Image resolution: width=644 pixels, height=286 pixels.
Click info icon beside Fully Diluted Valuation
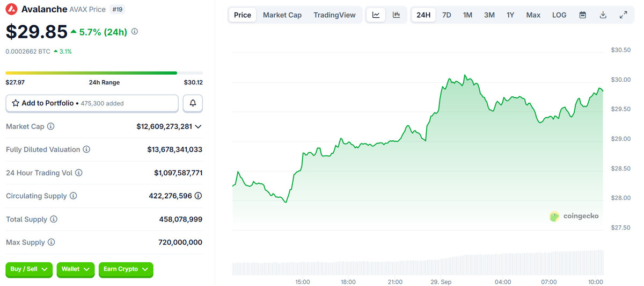(x=86, y=149)
